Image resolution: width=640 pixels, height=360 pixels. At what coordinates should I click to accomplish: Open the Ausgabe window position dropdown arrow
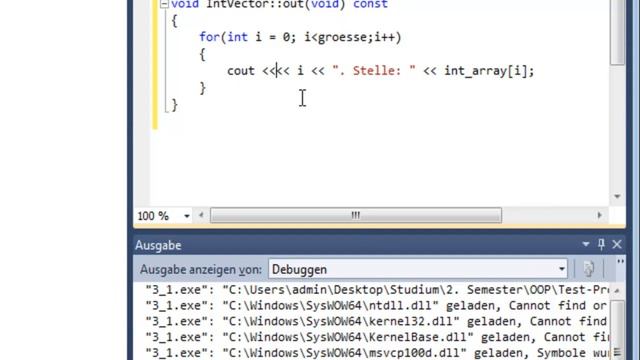click(x=586, y=244)
